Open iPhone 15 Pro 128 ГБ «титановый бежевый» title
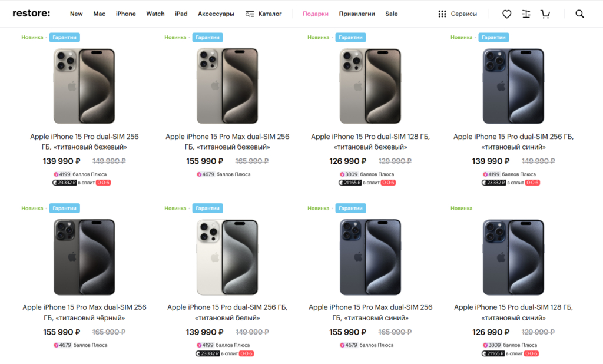Viewport: 603px width, 364px height. 370,141
